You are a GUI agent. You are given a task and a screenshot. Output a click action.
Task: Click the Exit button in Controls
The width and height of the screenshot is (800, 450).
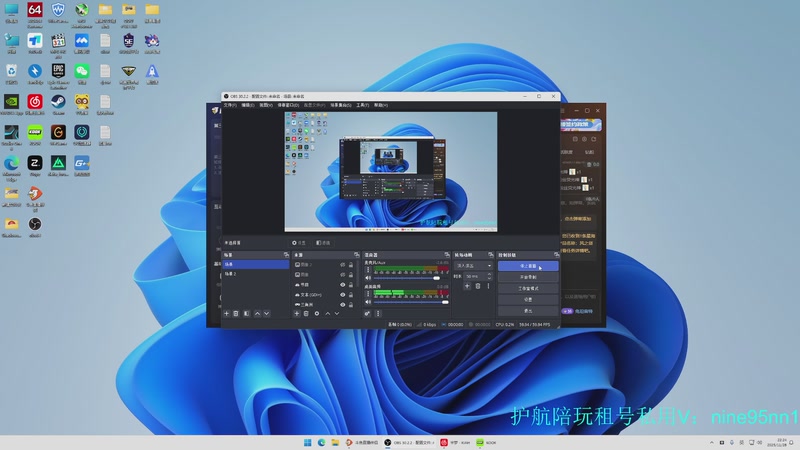[x=528, y=311]
